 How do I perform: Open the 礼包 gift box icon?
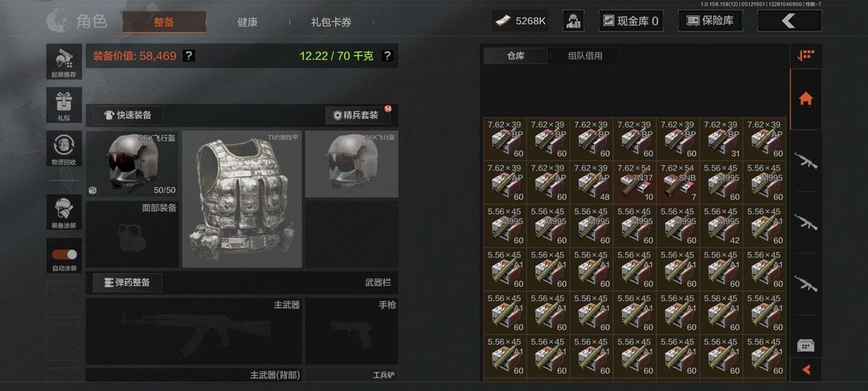[x=64, y=105]
